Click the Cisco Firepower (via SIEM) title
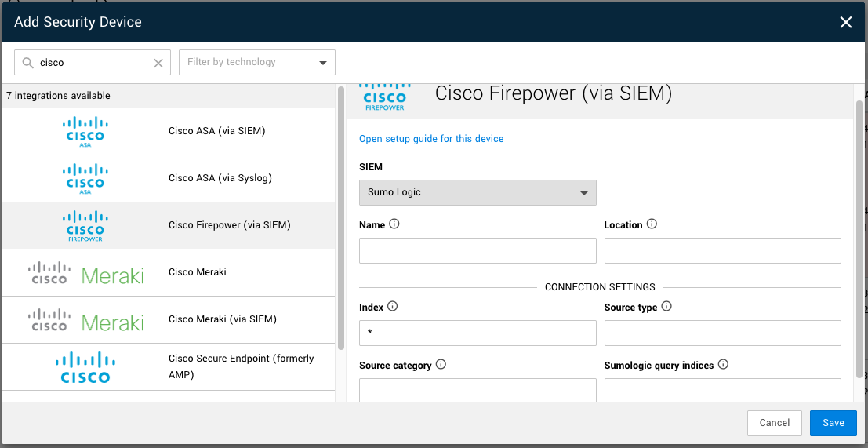This screenshot has width=868, height=448. click(554, 93)
